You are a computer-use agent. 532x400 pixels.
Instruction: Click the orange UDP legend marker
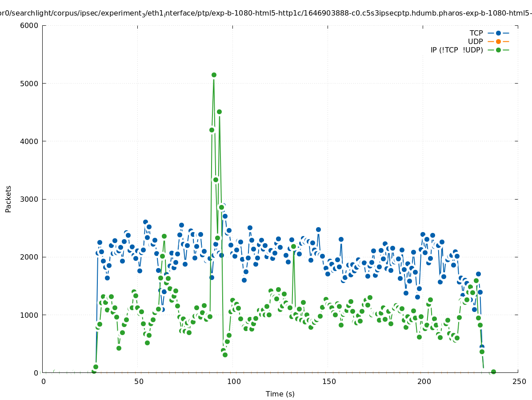click(x=498, y=41)
